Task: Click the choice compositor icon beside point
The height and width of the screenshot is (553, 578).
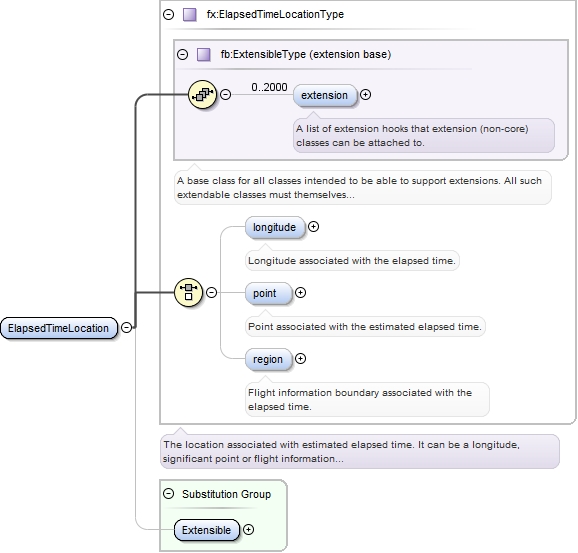Action: click(x=188, y=293)
